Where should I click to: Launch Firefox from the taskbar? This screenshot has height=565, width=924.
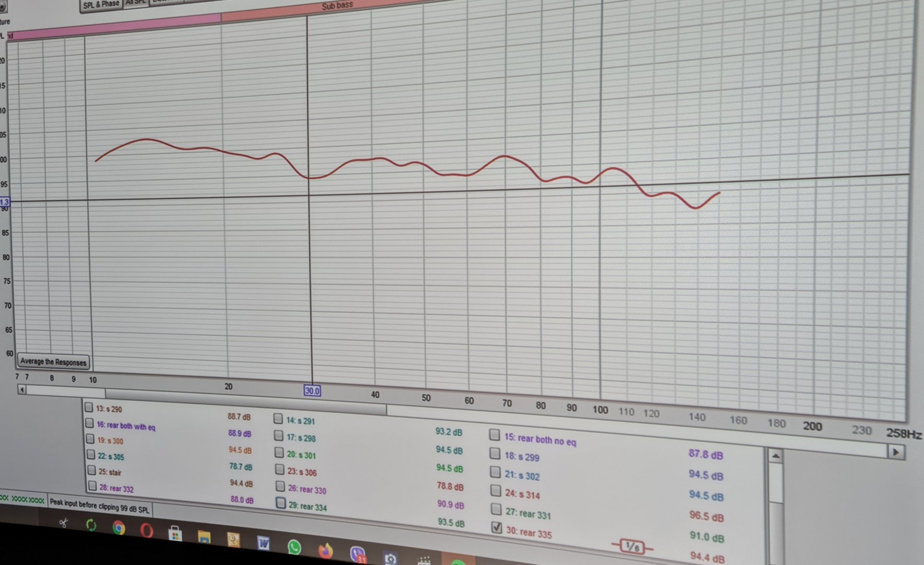coord(325,550)
